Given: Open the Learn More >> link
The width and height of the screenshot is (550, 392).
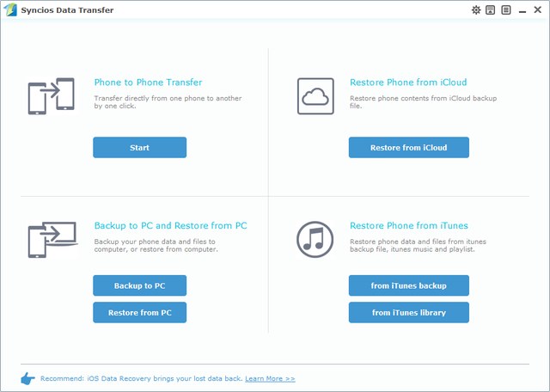Looking at the screenshot, I should click(270, 378).
